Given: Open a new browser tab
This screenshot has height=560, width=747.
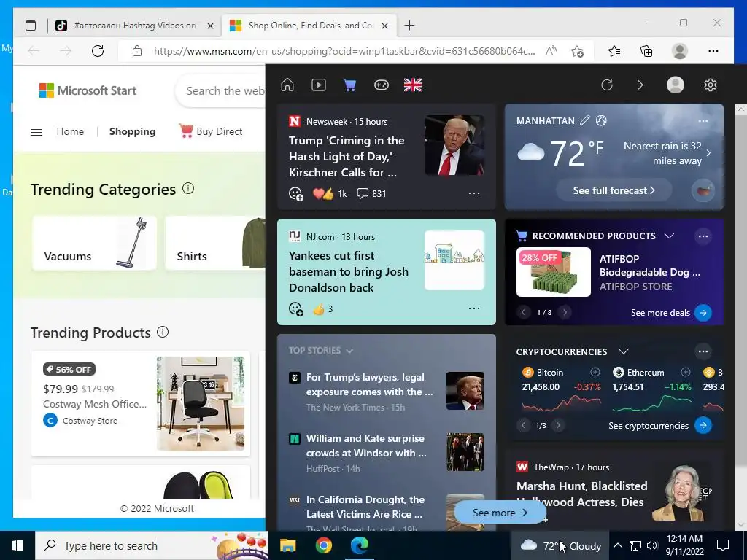Looking at the screenshot, I should pyautogui.click(x=409, y=26).
